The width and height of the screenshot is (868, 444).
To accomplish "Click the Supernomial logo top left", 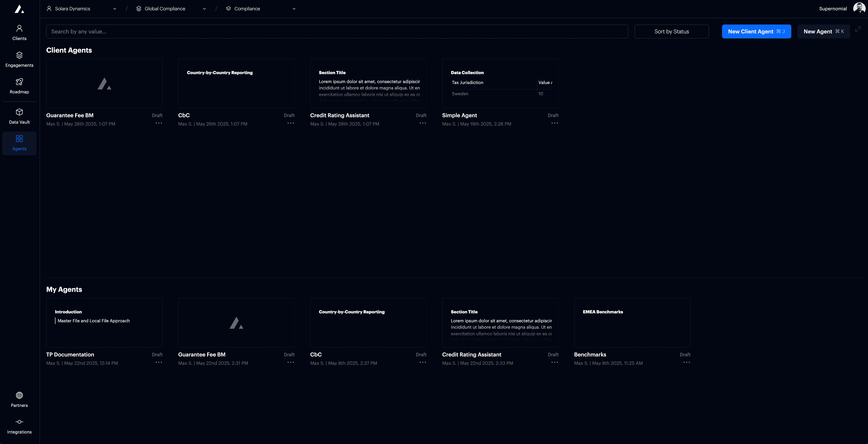I will coord(19,9).
